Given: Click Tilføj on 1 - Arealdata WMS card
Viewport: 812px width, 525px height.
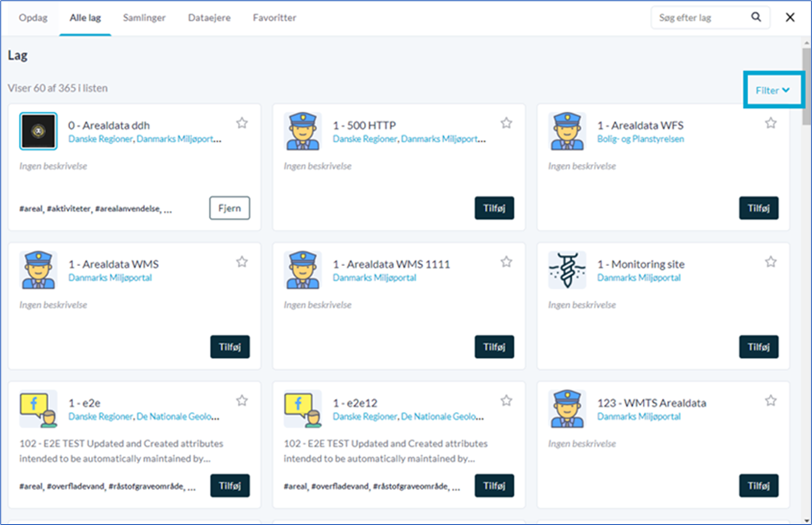Looking at the screenshot, I should 230,347.
